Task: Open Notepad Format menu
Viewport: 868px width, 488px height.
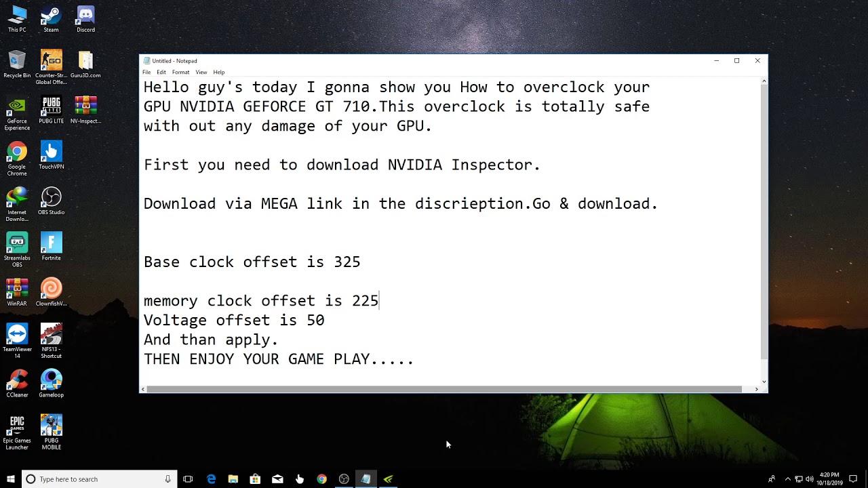Action: coord(180,72)
